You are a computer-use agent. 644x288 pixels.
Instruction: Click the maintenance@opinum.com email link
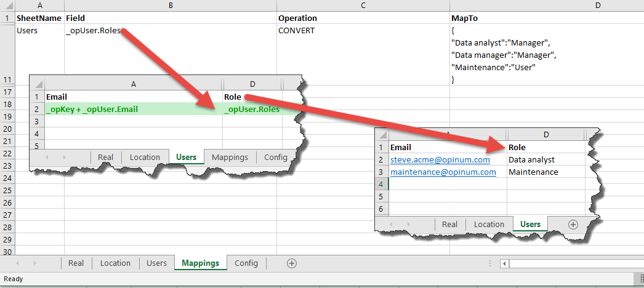click(443, 172)
